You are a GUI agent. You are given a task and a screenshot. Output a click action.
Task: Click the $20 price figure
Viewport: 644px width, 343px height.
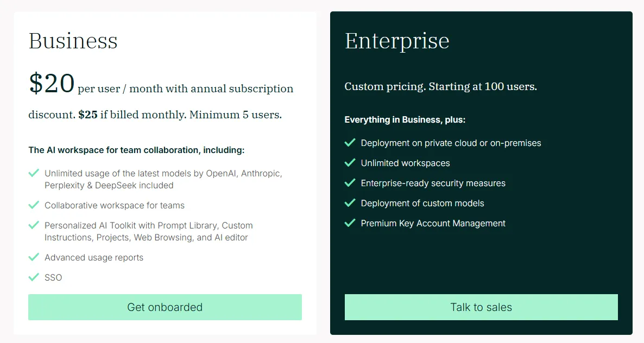click(52, 83)
